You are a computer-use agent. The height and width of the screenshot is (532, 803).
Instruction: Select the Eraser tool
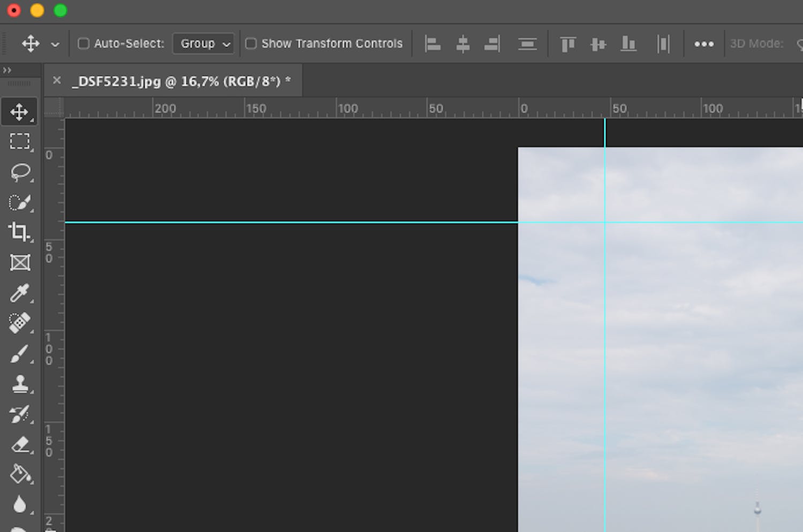click(x=20, y=444)
